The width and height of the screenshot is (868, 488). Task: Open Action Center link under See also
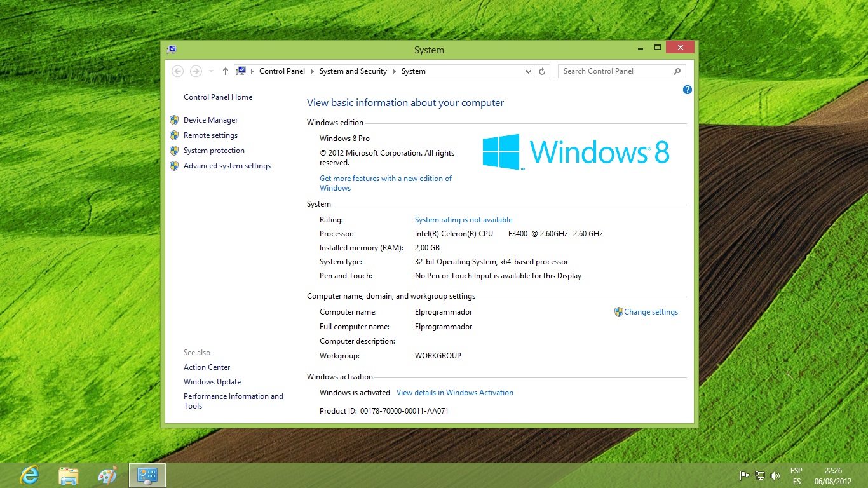(x=207, y=367)
